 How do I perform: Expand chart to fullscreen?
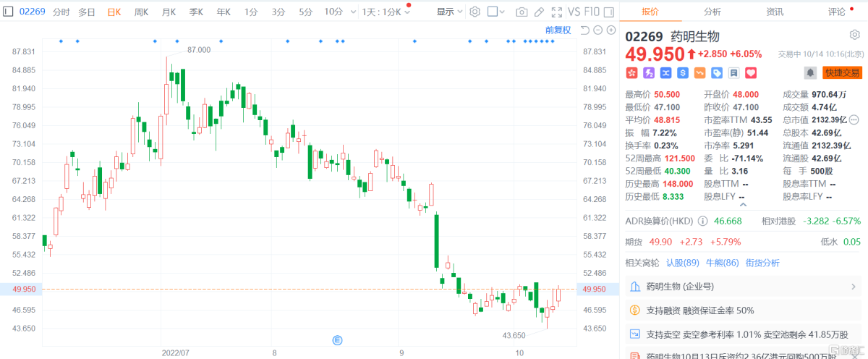click(x=556, y=12)
